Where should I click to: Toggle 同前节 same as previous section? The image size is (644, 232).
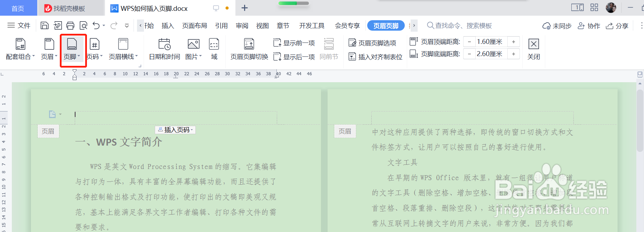(x=329, y=49)
